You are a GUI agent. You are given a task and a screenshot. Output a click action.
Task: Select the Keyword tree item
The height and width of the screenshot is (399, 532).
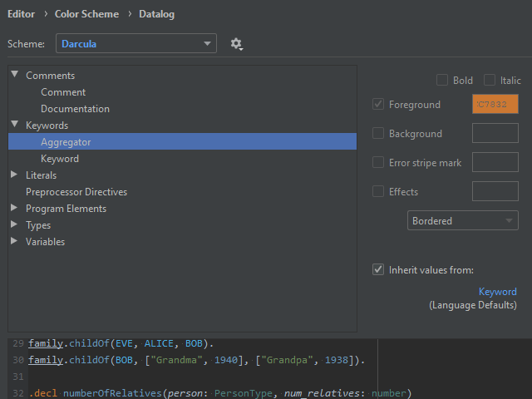point(60,159)
